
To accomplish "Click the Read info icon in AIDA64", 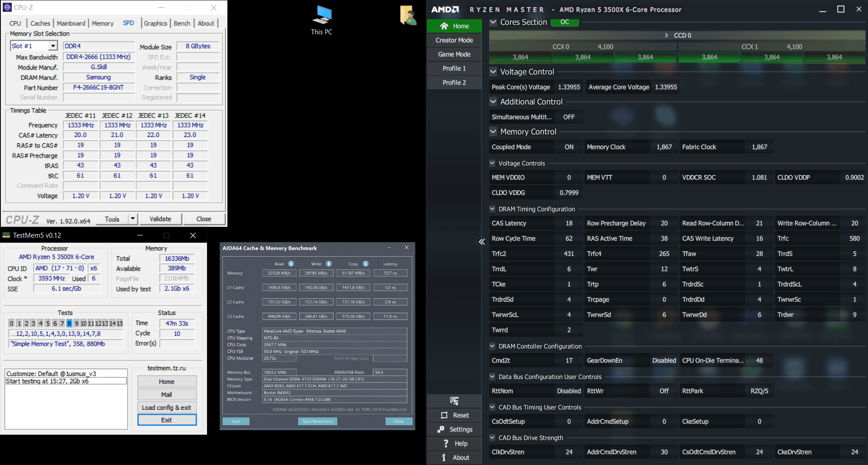I will [291, 263].
